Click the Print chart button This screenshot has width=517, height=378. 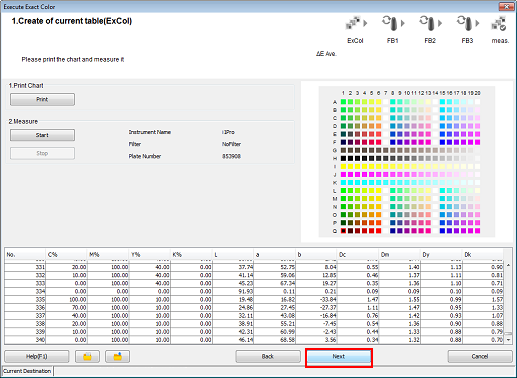tap(42, 99)
